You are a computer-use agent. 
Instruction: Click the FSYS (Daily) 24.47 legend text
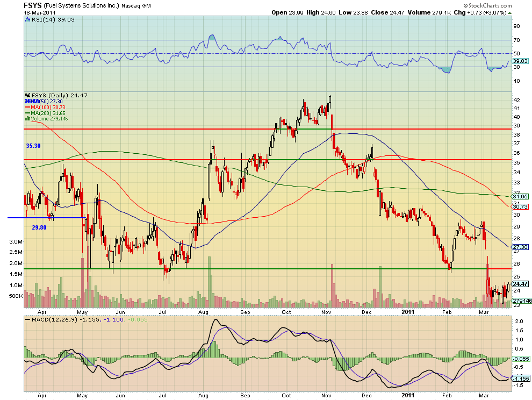coord(59,95)
